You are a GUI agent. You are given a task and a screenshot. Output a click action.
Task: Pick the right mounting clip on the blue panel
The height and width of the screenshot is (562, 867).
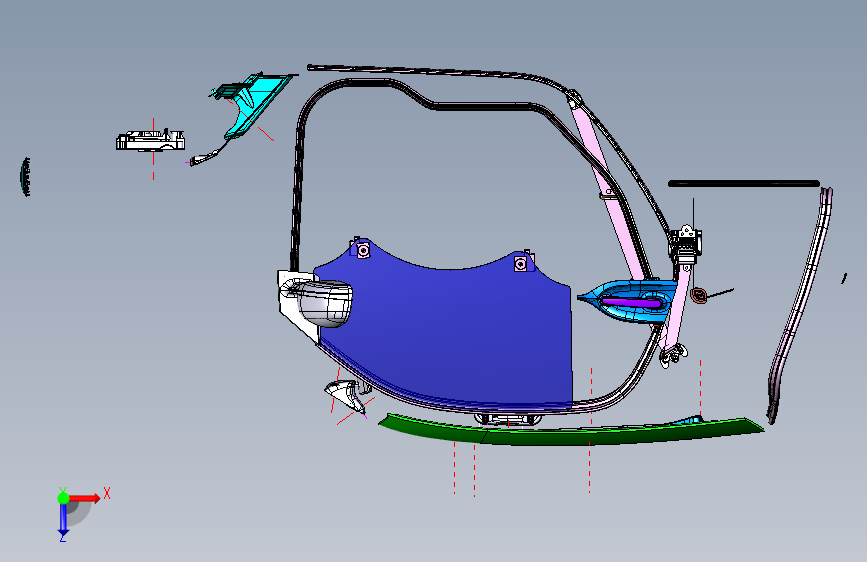tap(523, 262)
